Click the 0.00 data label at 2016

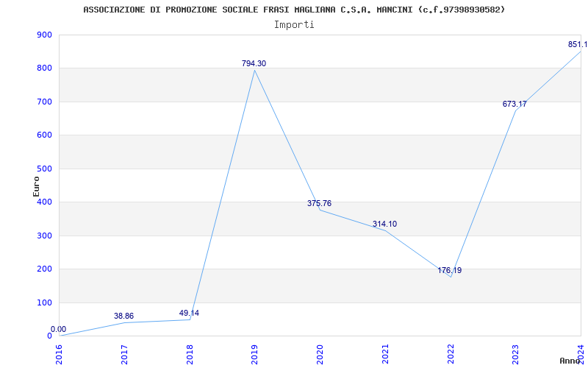pyautogui.click(x=59, y=329)
